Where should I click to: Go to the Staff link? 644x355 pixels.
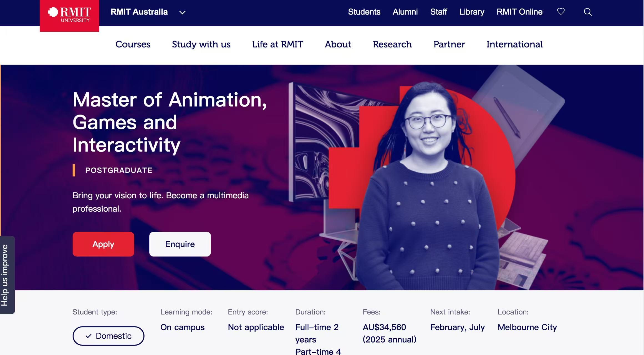(x=438, y=12)
